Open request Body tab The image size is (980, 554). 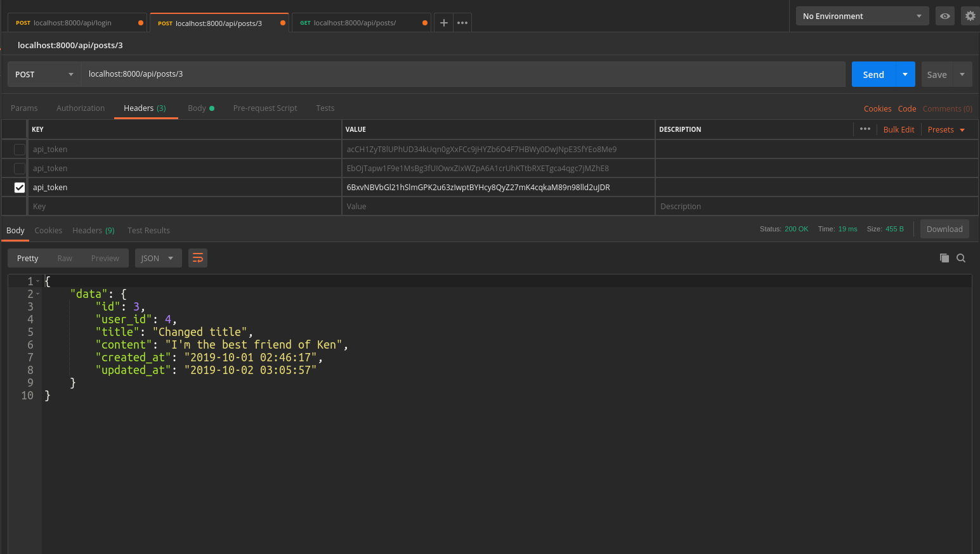coord(200,108)
